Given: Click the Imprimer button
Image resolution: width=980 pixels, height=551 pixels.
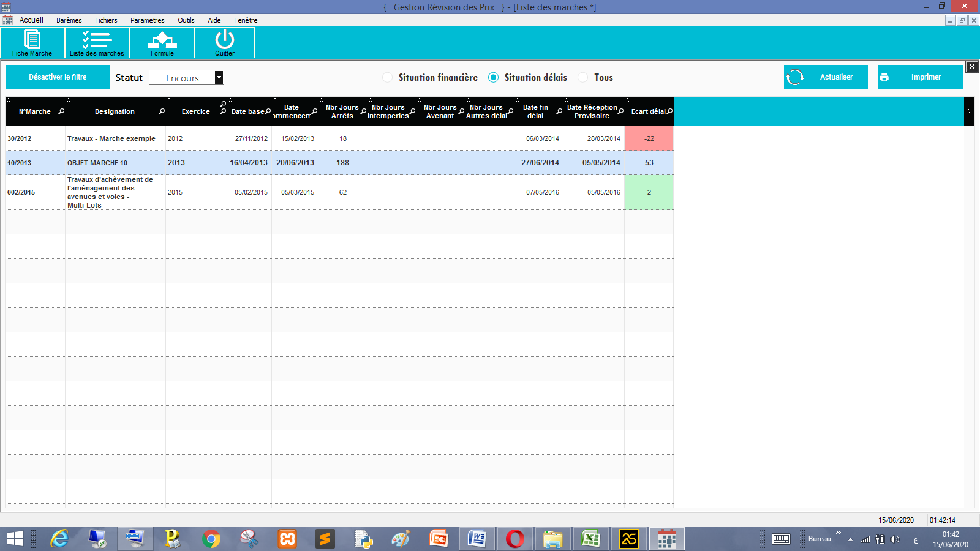Looking at the screenshot, I should [x=920, y=77].
